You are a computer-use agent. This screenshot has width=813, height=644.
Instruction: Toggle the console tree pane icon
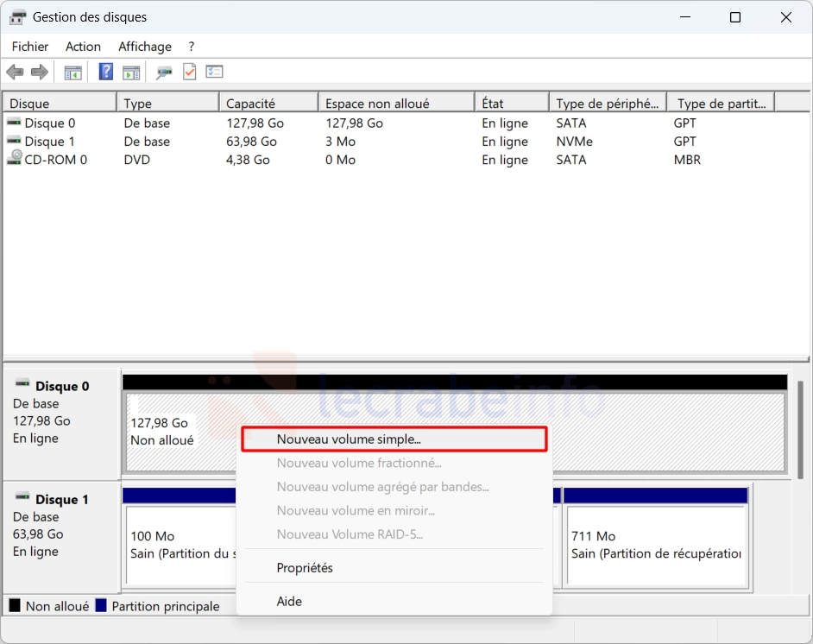[73, 73]
